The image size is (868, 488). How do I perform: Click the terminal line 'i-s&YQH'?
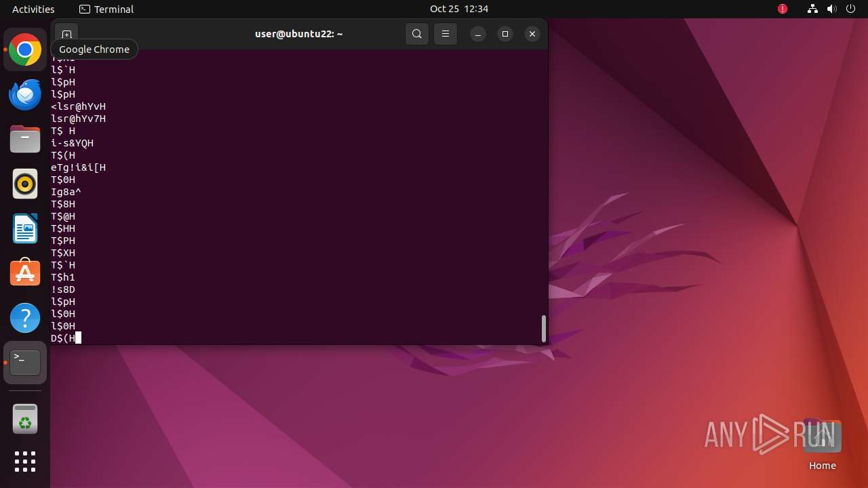tap(72, 143)
